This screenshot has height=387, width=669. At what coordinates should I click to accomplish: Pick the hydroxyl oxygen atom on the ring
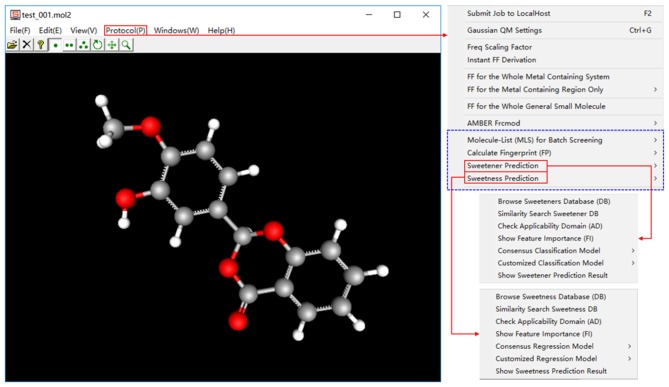[x=125, y=200]
